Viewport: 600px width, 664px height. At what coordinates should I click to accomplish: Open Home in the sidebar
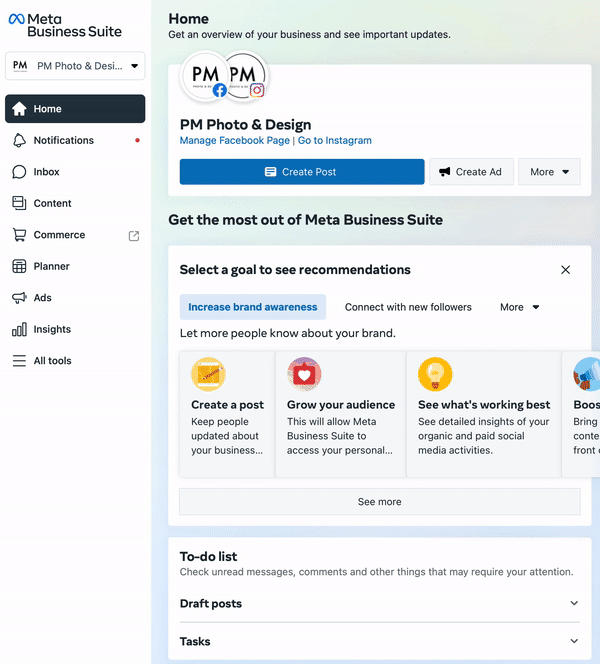(x=75, y=109)
